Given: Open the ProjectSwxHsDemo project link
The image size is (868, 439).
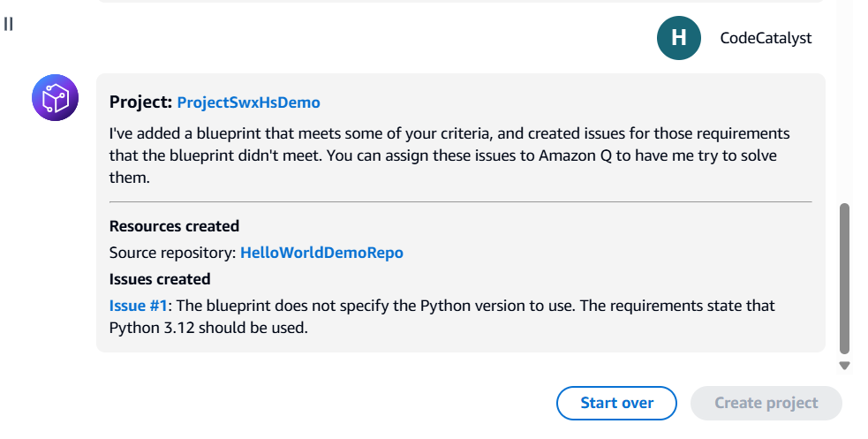Looking at the screenshot, I should (x=248, y=102).
